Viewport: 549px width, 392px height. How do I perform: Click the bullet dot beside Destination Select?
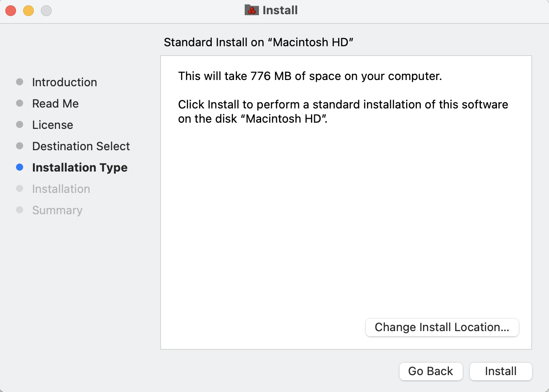pos(20,146)
